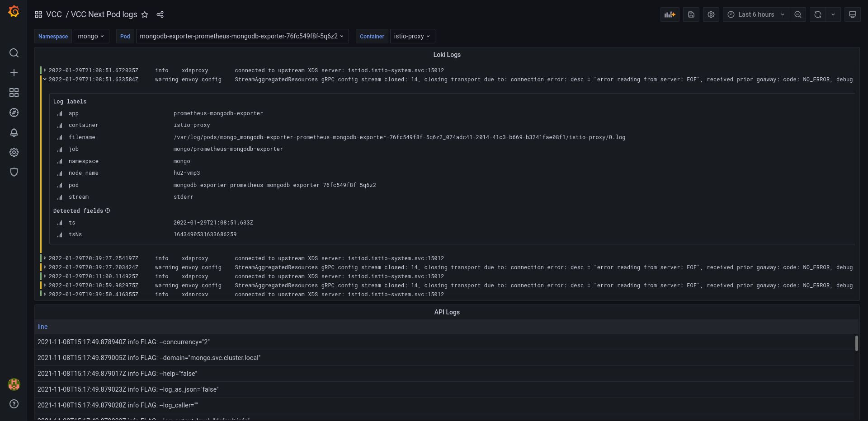Sort by the line column header
Screen dimensions: 868x421
(42, 327)
